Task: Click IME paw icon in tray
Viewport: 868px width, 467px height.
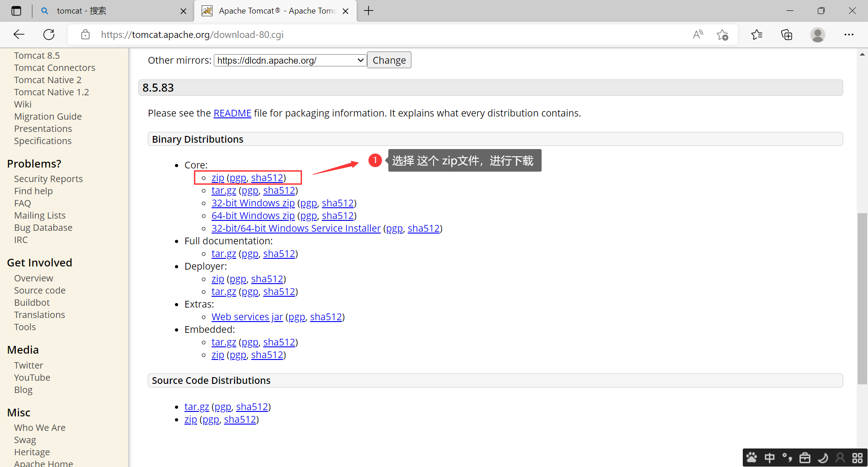Action: click(x=751, y=458)
